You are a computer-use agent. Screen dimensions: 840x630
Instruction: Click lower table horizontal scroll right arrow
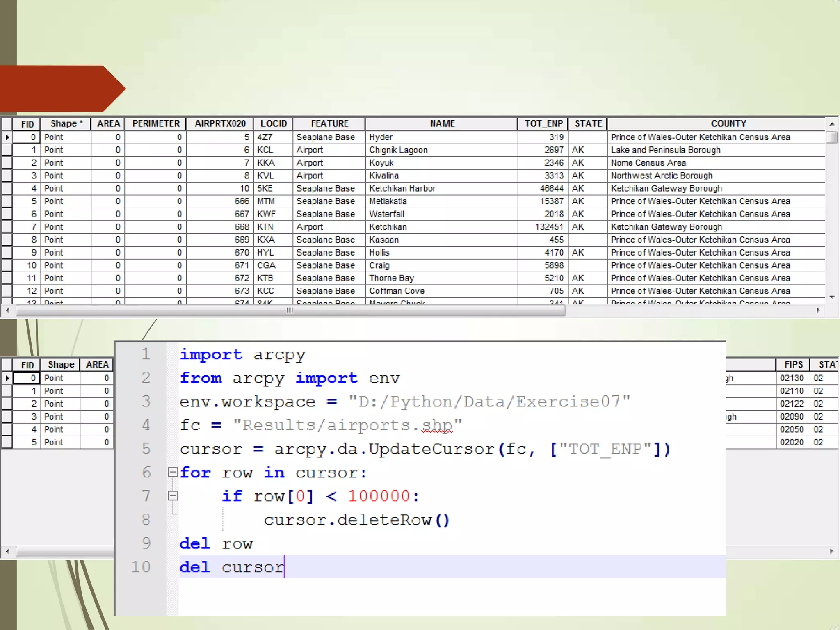pyautogui.click(x=831, y=551)
